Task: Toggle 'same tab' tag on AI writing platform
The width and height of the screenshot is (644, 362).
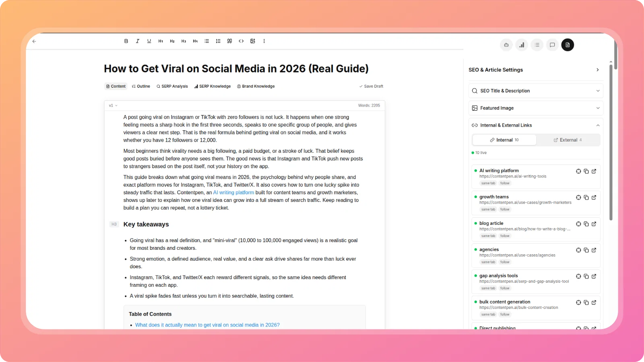Action: (x=488, y=183)
